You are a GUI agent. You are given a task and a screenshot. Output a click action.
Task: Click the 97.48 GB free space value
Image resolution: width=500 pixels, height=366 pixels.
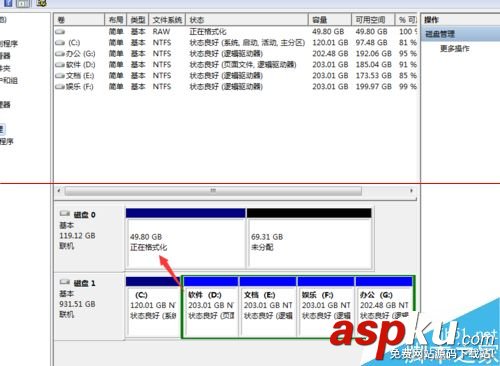[371, 43]
